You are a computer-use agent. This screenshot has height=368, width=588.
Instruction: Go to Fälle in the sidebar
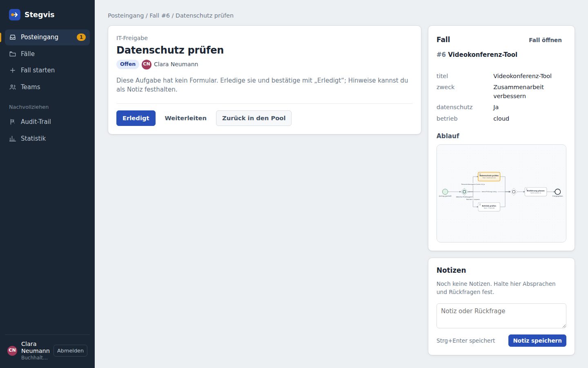[x=47, y=54]
